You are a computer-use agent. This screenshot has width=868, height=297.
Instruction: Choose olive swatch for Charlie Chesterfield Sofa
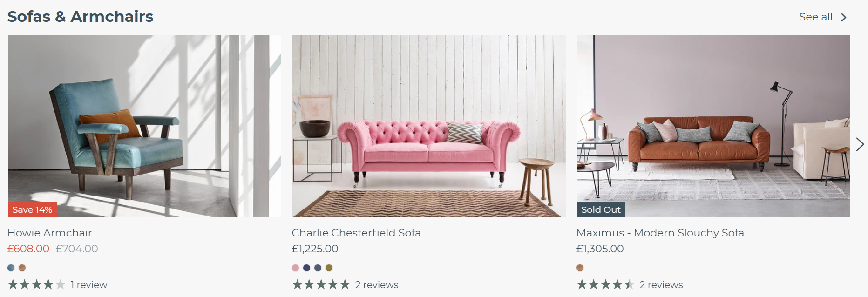[329, 268]
